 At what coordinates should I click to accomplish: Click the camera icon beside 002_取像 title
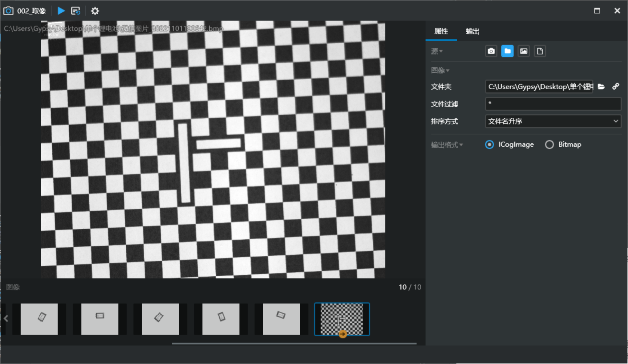8,11
